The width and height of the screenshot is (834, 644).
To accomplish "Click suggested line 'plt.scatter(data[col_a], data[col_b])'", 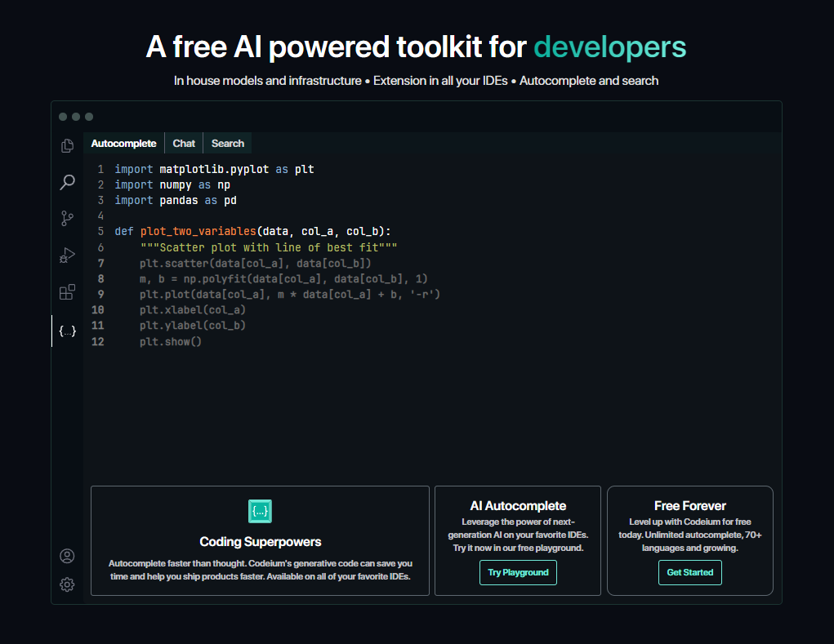I will point(256,264).
